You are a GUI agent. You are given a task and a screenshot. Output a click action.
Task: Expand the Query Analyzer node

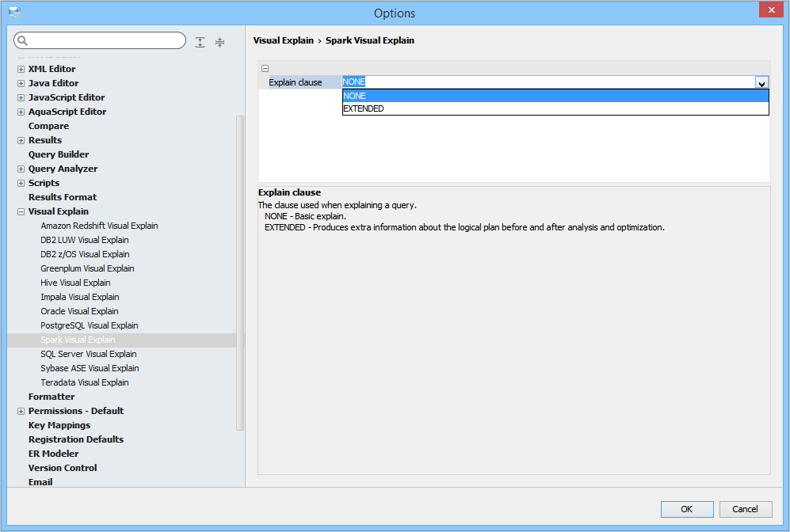point(21,169)
